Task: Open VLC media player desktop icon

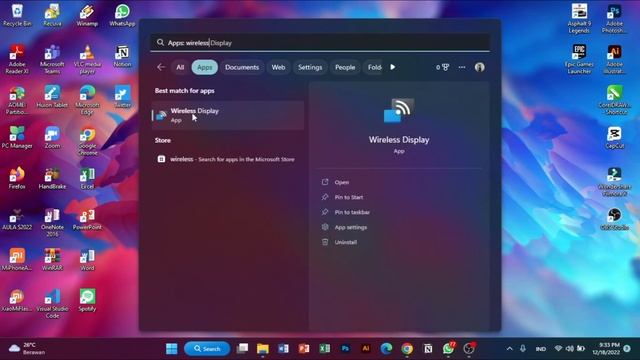Action: (87, 59)
